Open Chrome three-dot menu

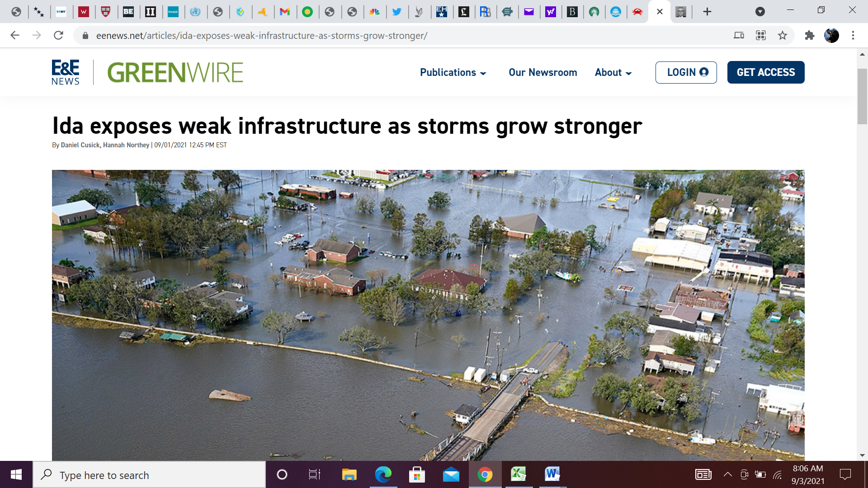click(x=853, y=35)
